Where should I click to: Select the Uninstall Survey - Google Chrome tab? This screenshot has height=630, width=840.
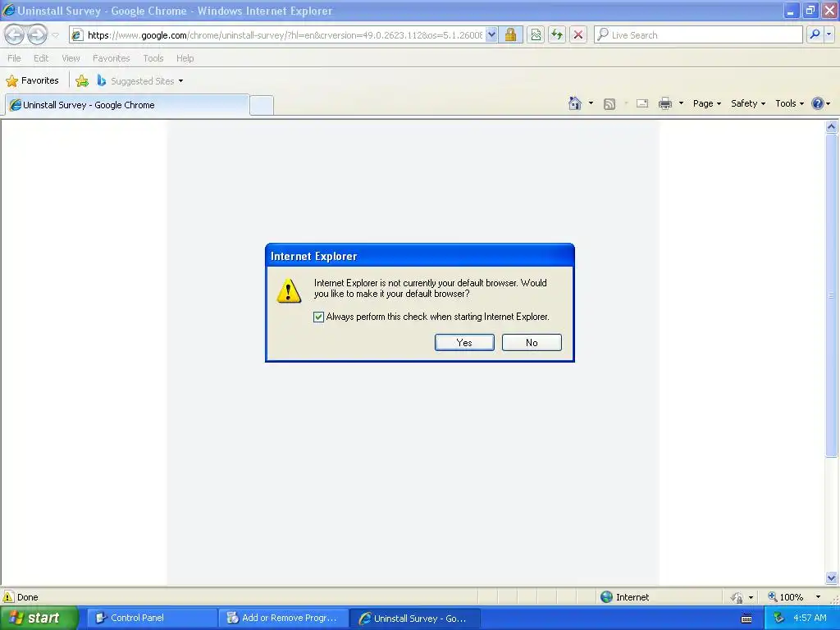point(127,105)
